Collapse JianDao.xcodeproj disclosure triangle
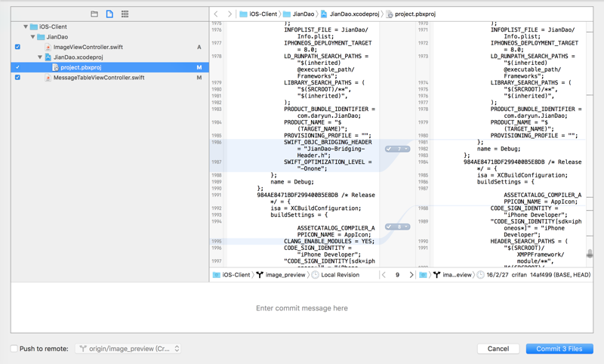Viewport: 604px width, 364px height. point(40,57)
